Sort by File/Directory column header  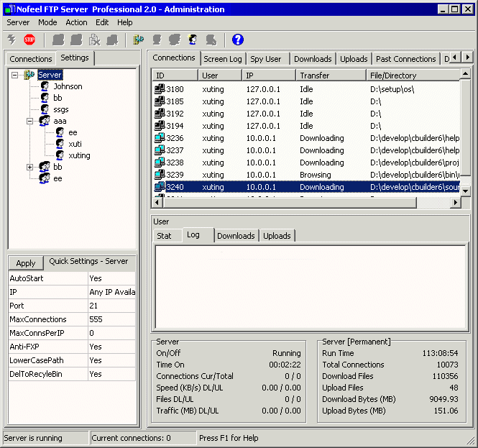pos(413,76)
